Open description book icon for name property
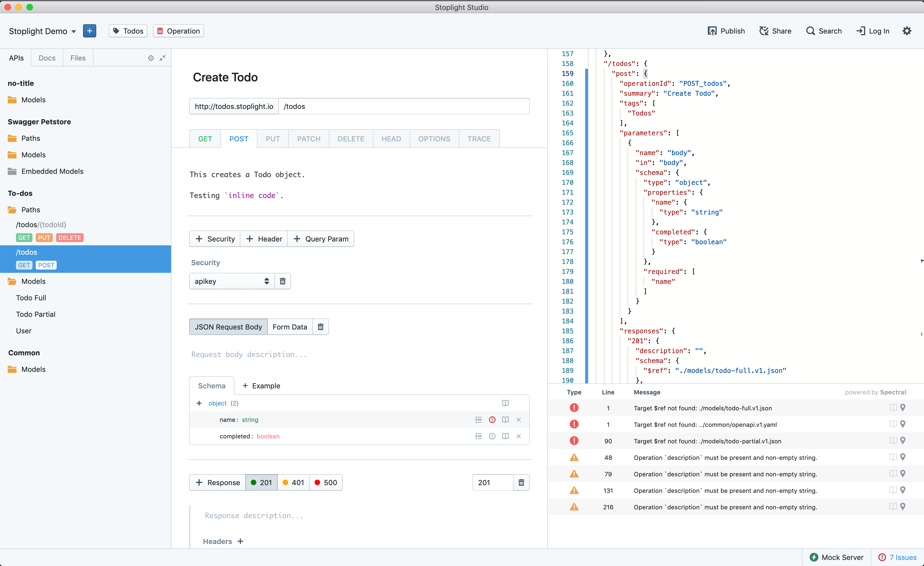 [x=505, y=420]
